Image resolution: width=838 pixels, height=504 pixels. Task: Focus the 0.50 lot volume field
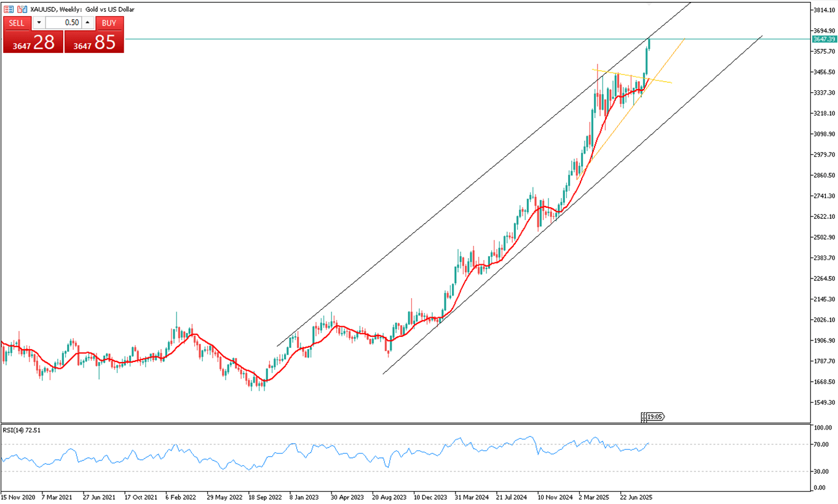pyautogui.click(x=63, y=23)
